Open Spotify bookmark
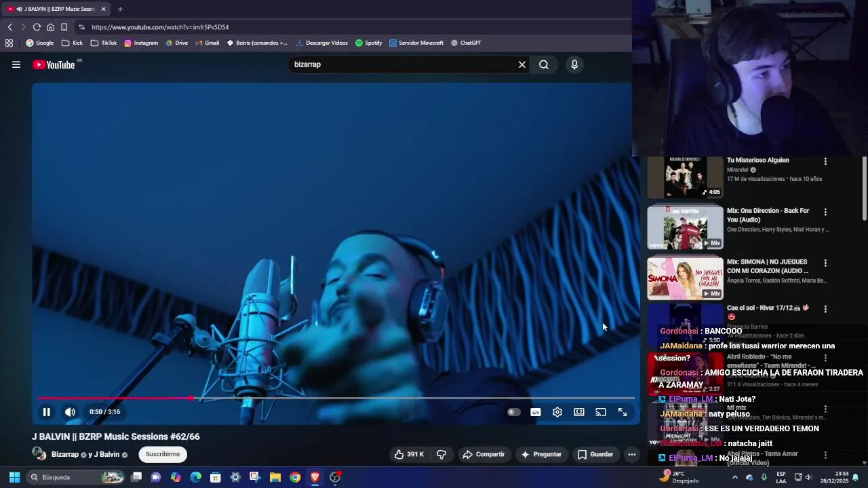This screenshot has width=868, height=488. coord(368,43)
